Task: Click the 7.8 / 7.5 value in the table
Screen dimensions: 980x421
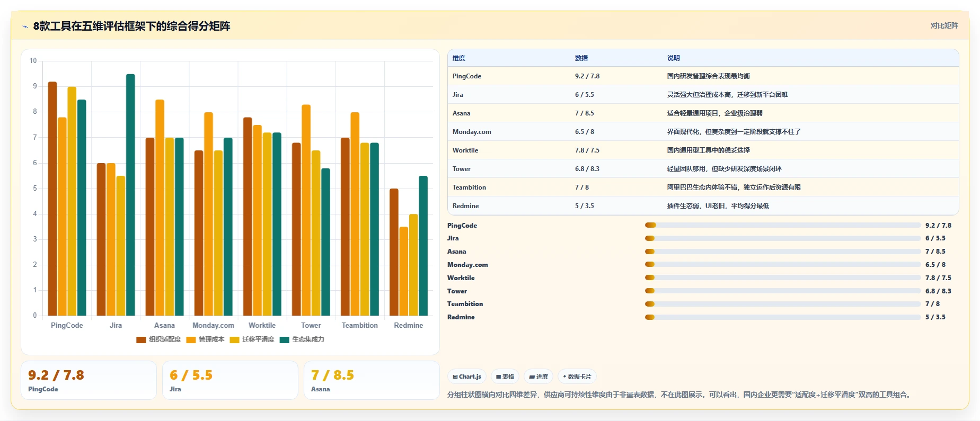Action: coord(587,150)
